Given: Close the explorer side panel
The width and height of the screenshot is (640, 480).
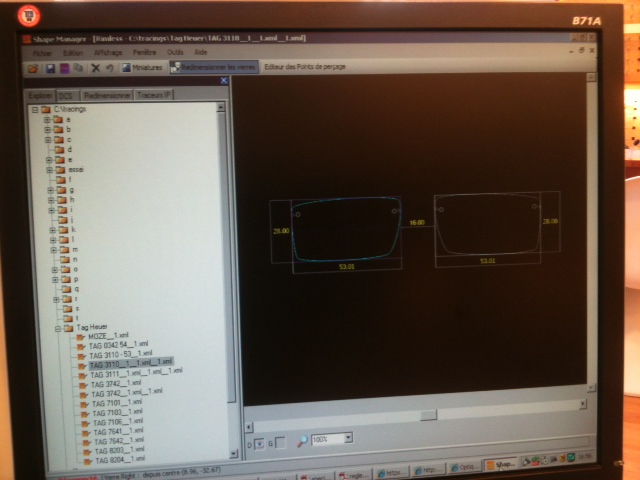Looking at the screenshot, I should point(224,80).
